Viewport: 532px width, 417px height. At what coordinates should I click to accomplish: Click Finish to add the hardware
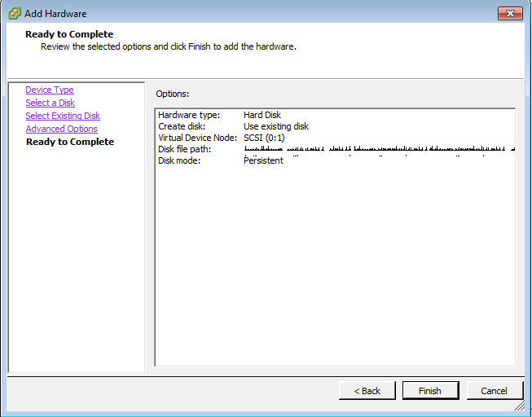[430, 391]
